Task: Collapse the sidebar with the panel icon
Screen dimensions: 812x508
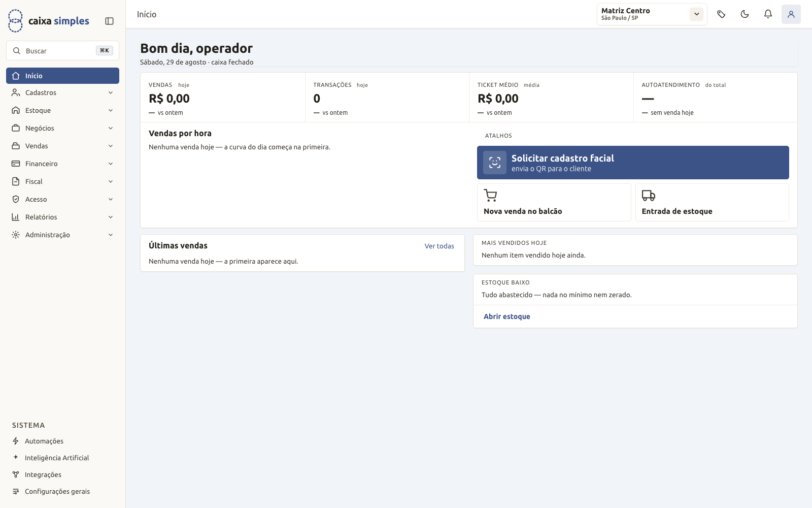Action: tap(109, 21)
